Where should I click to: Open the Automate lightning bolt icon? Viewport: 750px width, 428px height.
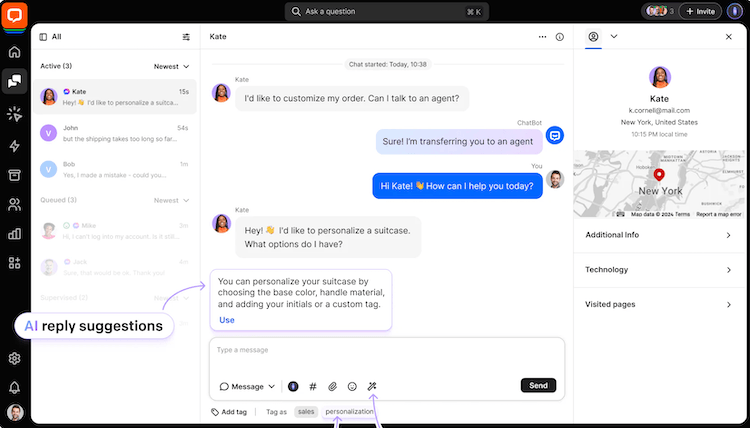(x=14, y=146)
